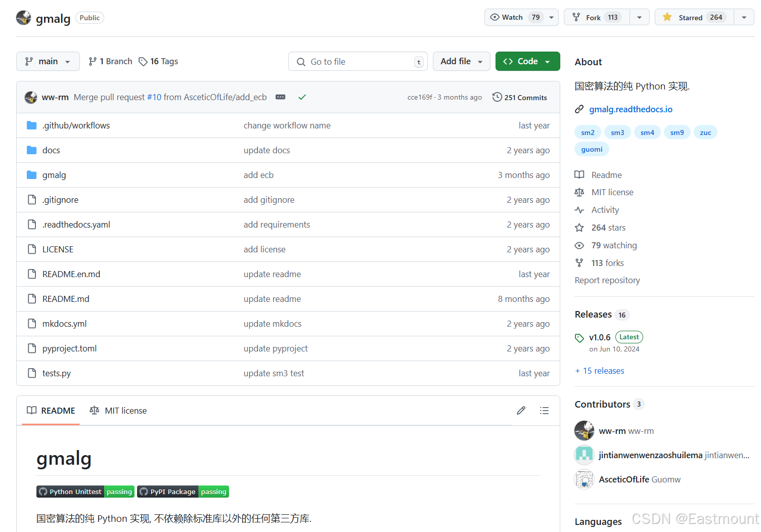Open the 16 Tags link
The width and height of the screenshot is (761, 532).
[x=158, y=61]
